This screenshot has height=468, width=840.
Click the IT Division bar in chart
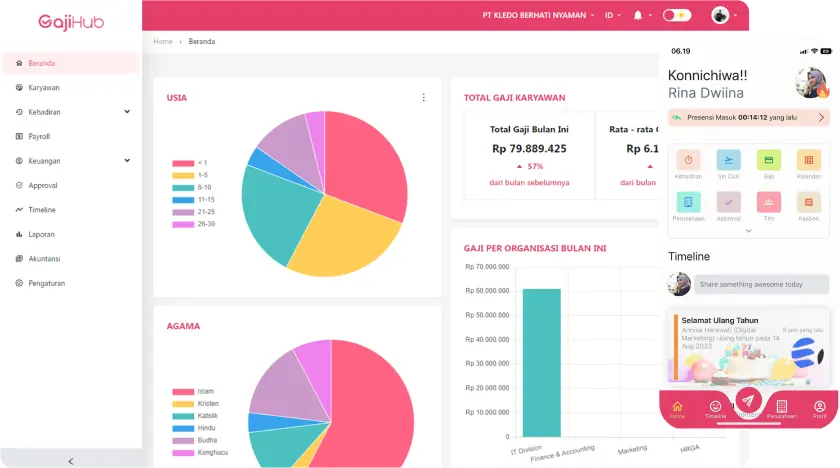[542, 363]
